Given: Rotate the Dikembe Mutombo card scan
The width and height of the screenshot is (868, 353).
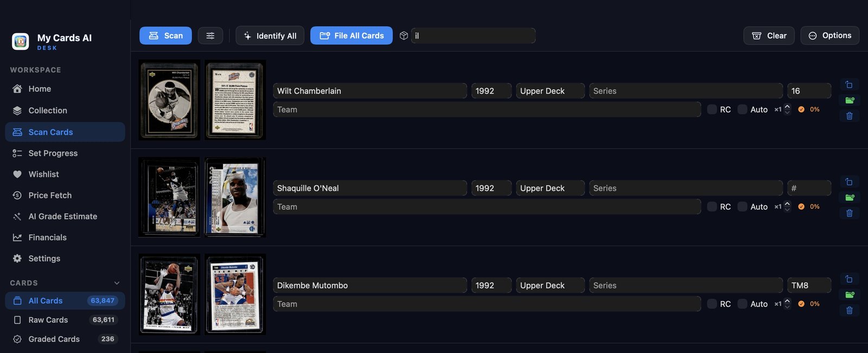Looking at the screenshot, I should pos(849,279).
